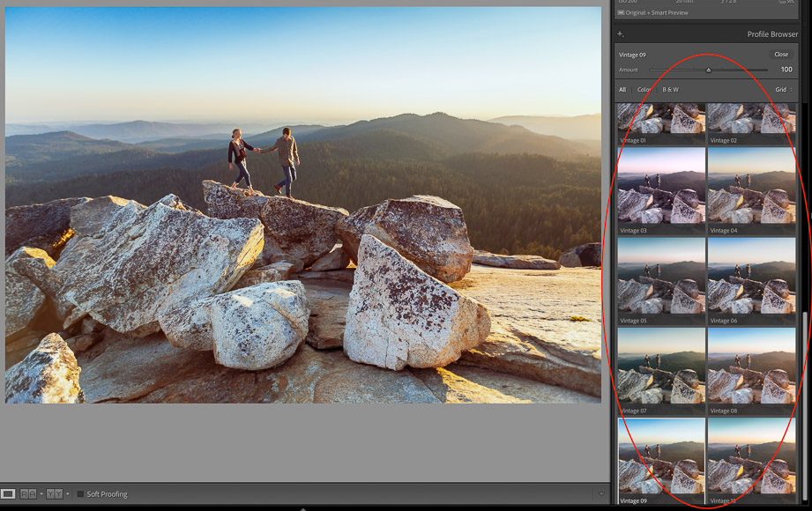Open Before/After view options dropdown arrow

click(x=67, y=494)
